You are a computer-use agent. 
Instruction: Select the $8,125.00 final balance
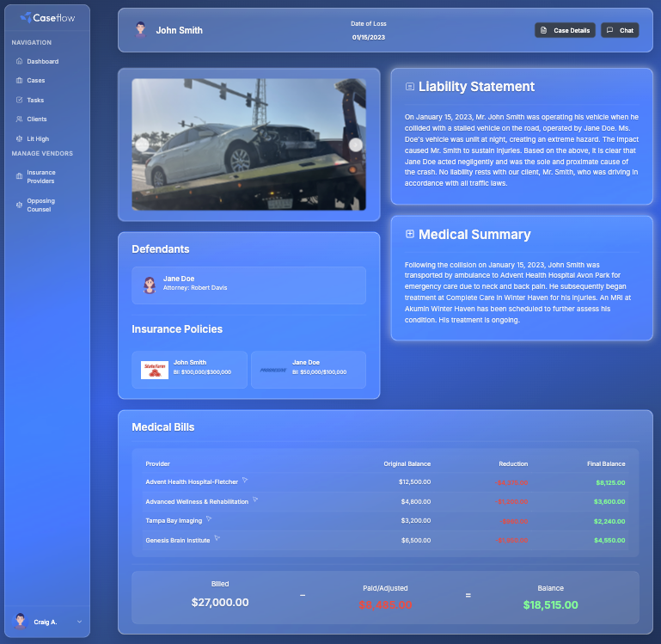click(x=610, y=482)
